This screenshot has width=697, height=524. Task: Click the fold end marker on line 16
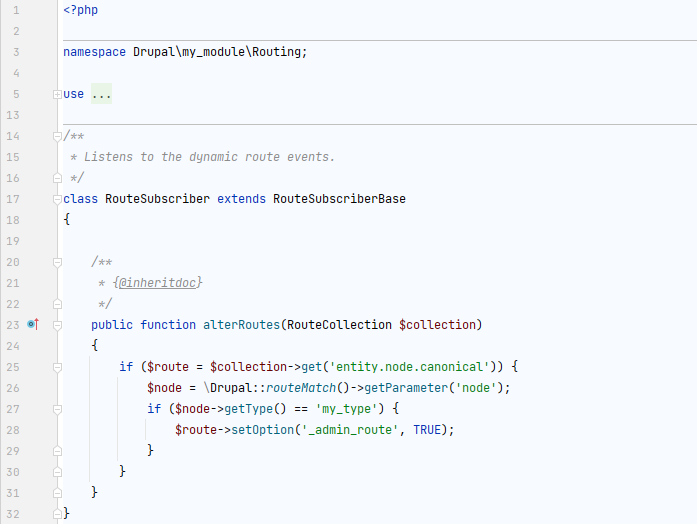coord(57,178)
